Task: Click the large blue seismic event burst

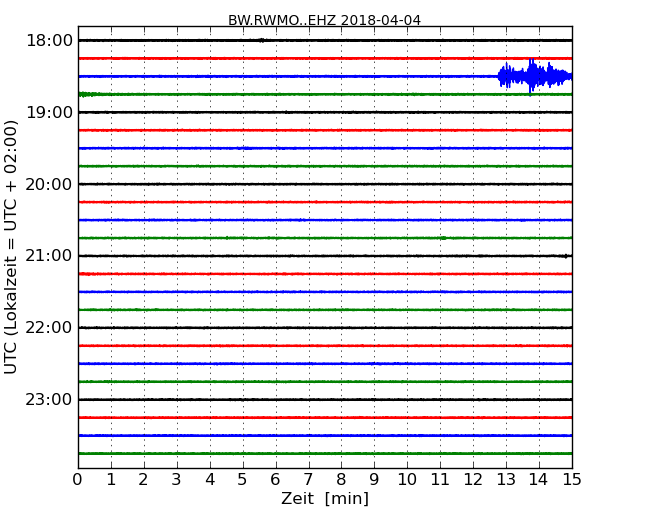Action: (x=535, y=76)
